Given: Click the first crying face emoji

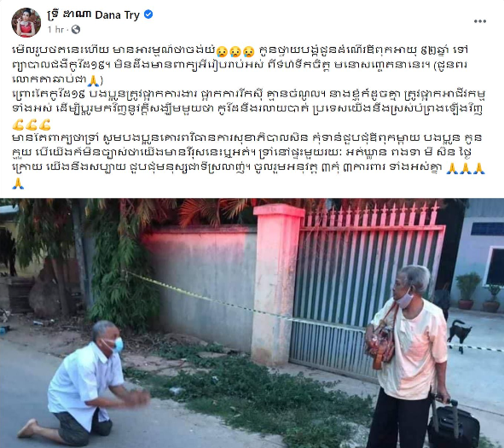Looking at the screenshot, I should click(222, 51).
